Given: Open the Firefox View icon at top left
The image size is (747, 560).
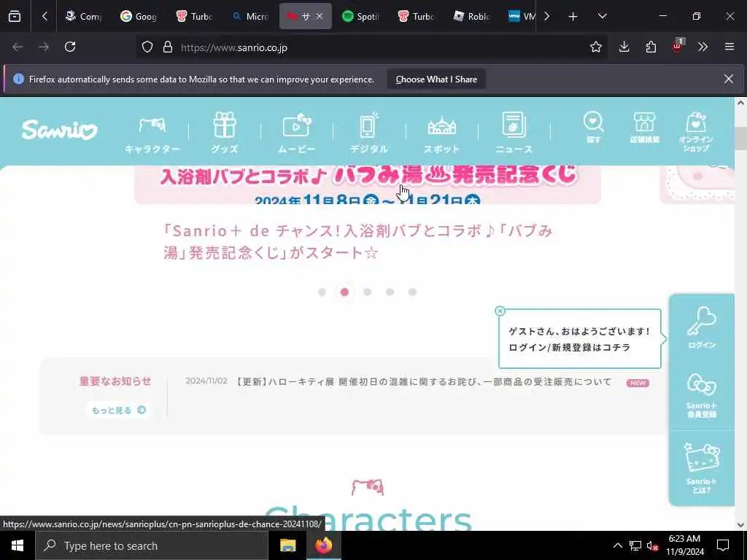Looking at the screenshot, I should pyautogui.click(x=15, y=16).
